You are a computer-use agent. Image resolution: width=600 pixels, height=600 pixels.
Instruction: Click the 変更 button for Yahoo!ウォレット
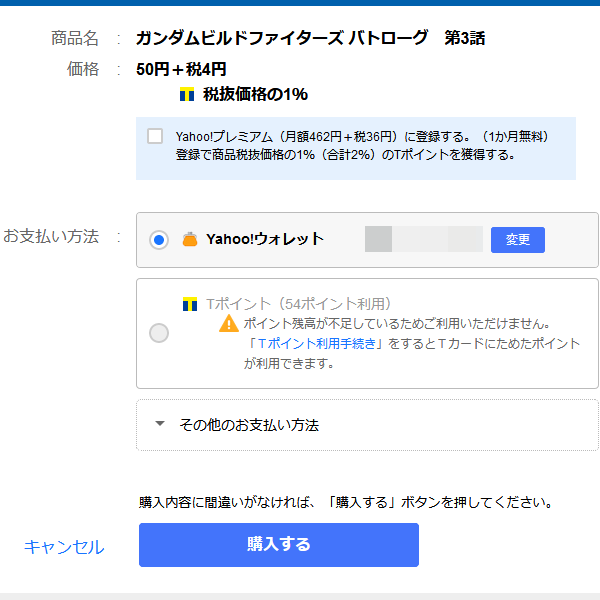[x=518, y=240]
